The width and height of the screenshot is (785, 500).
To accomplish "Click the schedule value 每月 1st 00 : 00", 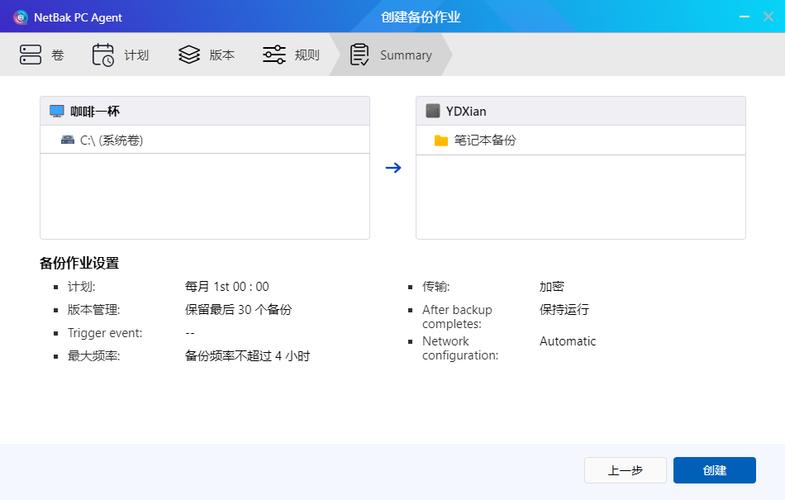I will pos(227,286).
